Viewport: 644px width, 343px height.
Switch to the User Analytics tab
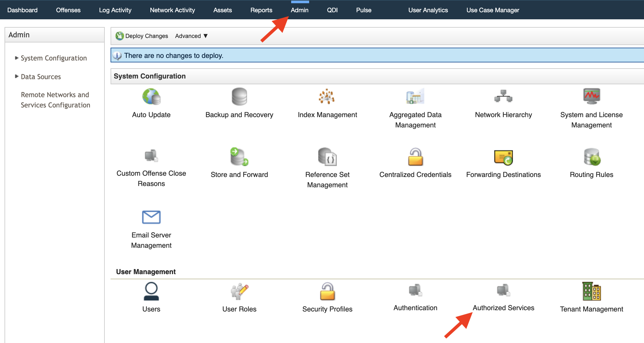coord(428,10)
